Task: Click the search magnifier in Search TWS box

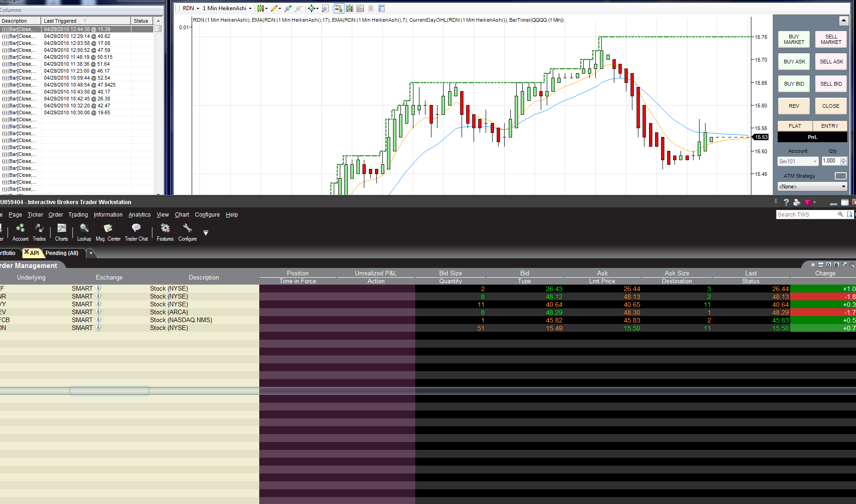Action: pyautogui.click(x=841, y=214)
